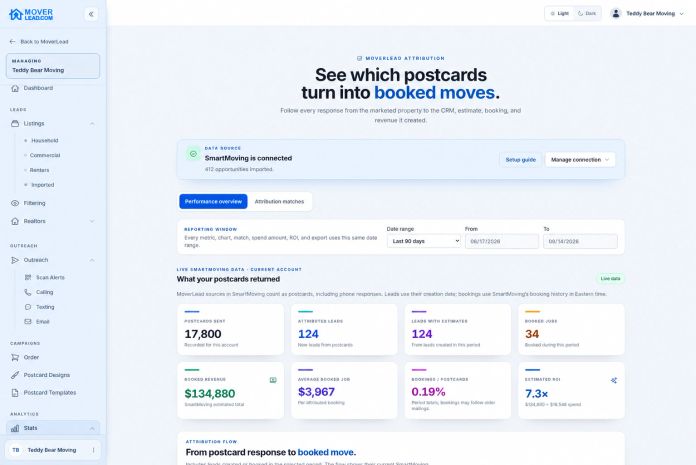
Task: Click the Email envelope icon
Action: (28, 322)
